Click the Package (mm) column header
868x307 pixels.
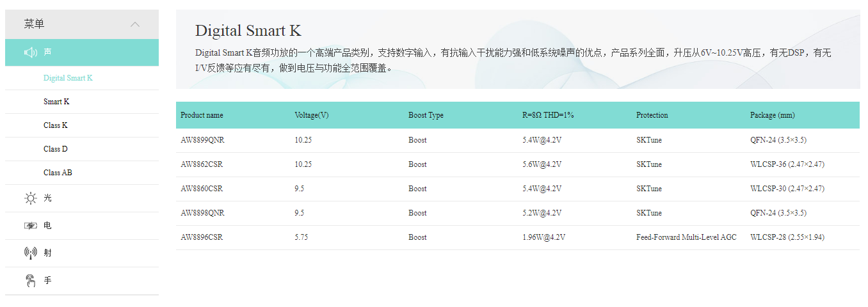point(772,115)
